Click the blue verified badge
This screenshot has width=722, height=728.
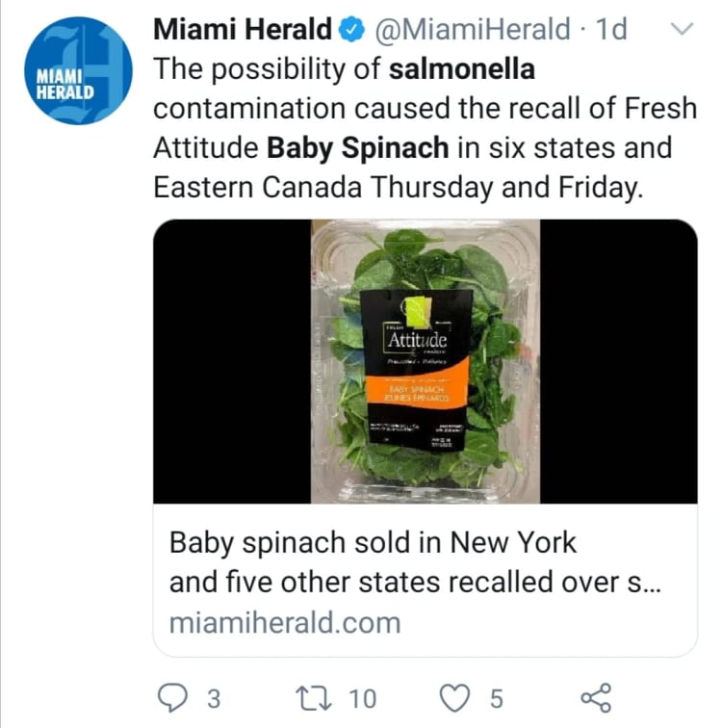point(354,31)
